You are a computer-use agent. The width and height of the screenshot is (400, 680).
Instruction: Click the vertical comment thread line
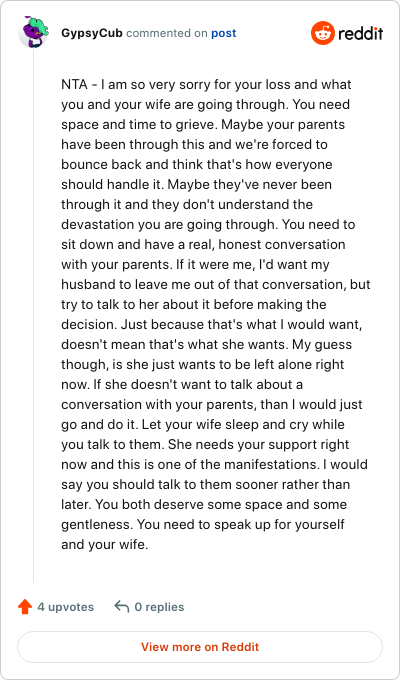pyautogui.click(x=33, y=314)
